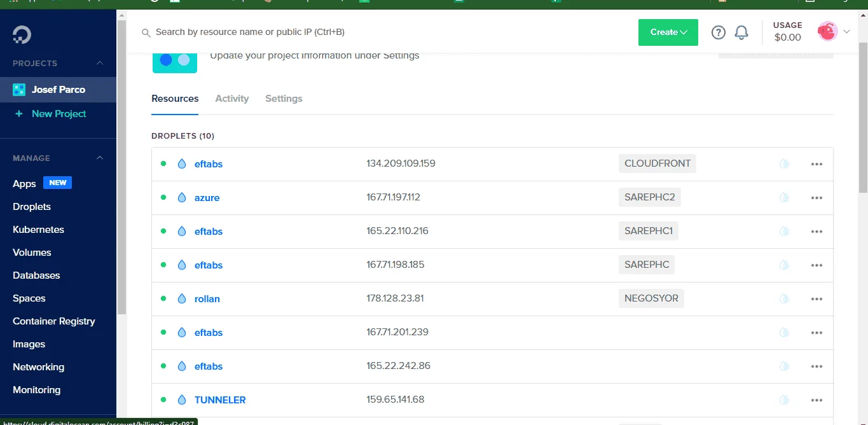Image resolution: width=868 pixels, height=425 pixels.
Task: Click droplet icon beside rollan
Action: tap(182, 299)
